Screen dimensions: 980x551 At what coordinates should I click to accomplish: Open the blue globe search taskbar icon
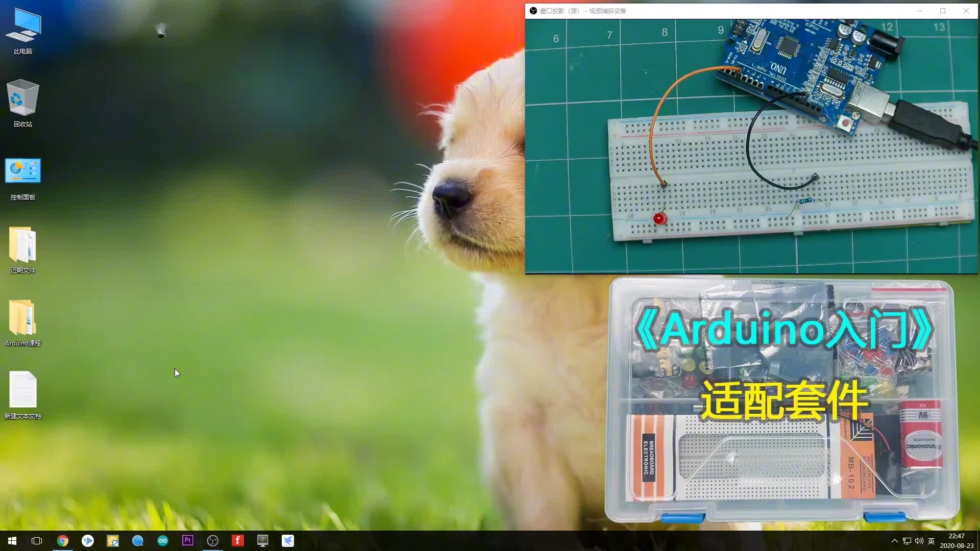(x=138, y=541)
